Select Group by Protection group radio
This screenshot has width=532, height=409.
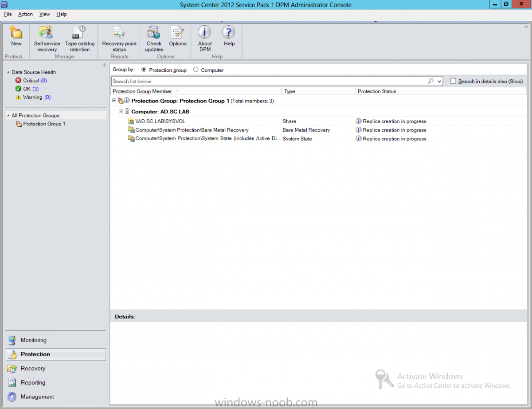144,70
